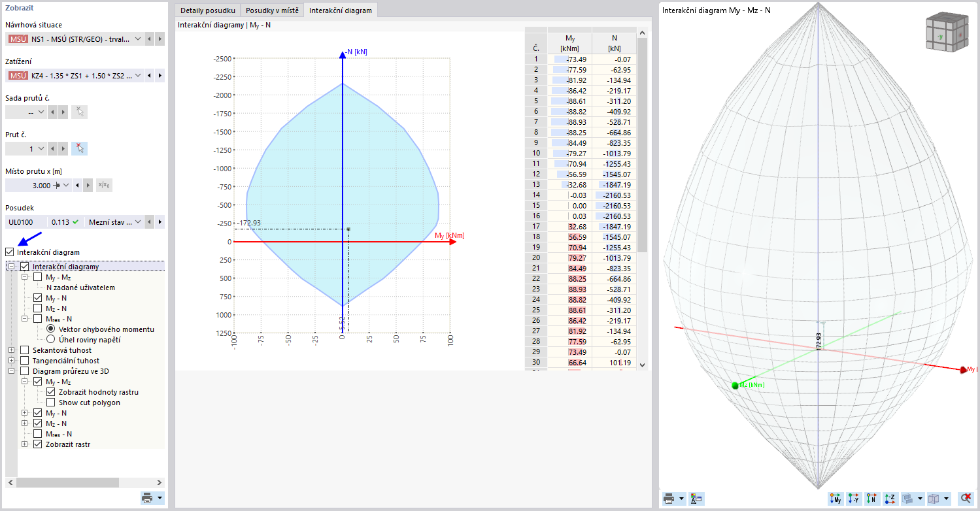Viewport: 980px width, 511px height.
Task: Expand the Tangenciální tuhost tree node
Action: point(11,361)
